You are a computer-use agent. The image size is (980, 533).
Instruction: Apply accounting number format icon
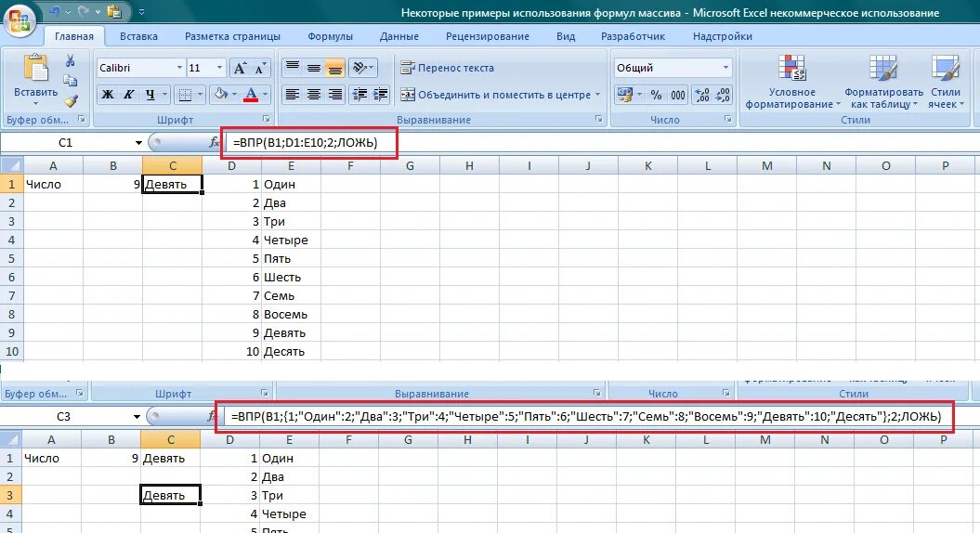click(x=625, y=95)
